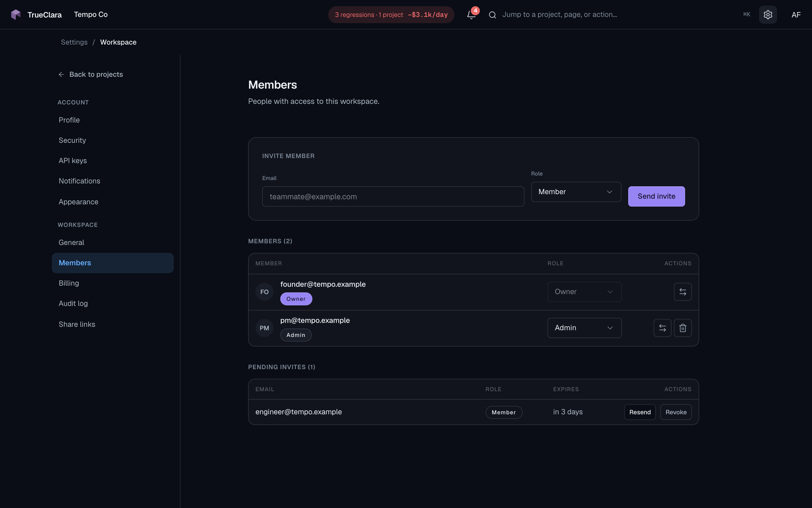812x508 pixels.
Task: Open Audit log page
Action: click(113, 304)
